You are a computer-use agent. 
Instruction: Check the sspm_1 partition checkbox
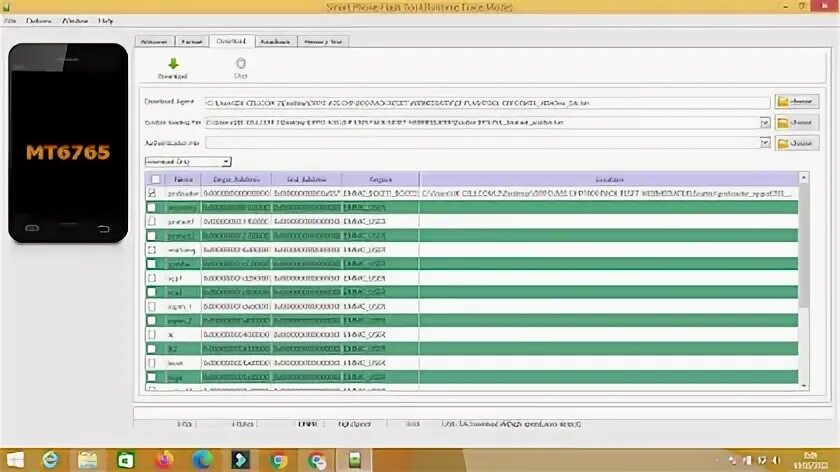152,306
